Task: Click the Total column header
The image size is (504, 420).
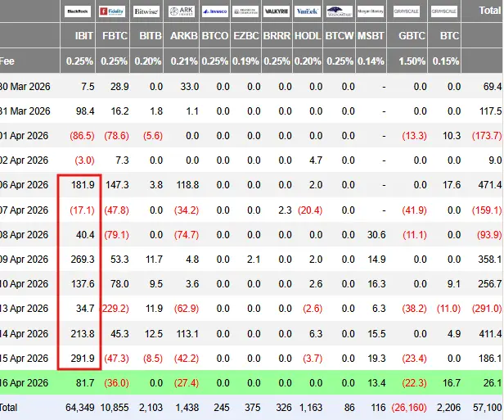Action: coord(490,11)
